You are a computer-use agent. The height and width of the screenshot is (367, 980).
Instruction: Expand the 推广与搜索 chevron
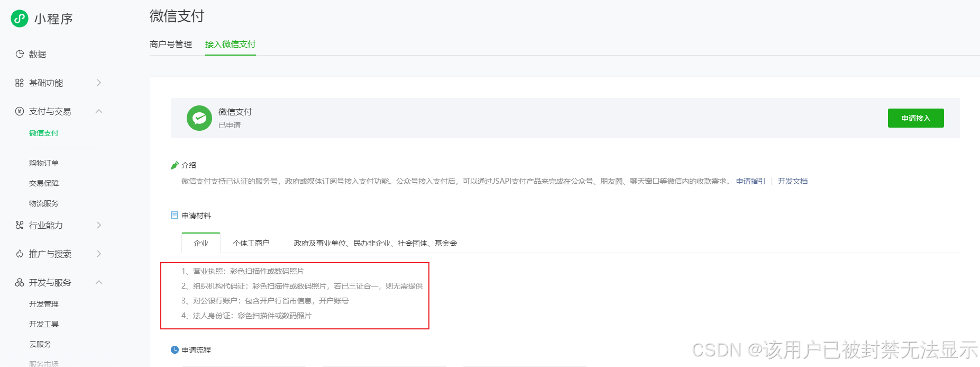pyautogui.click(x=99, y=254)
